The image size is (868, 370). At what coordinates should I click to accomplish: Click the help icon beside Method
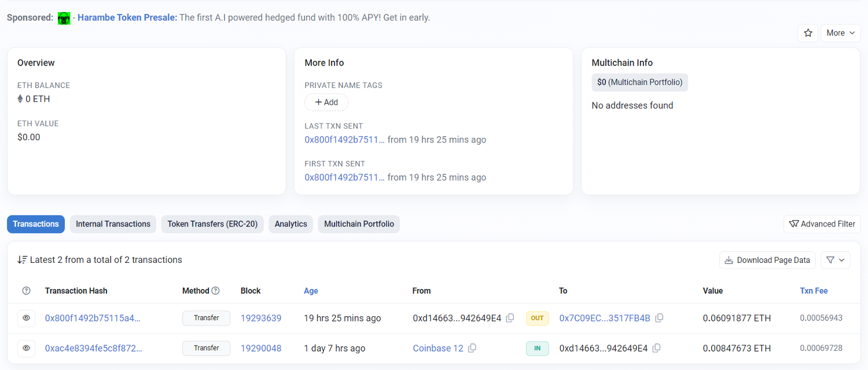(x=216, y=291)
